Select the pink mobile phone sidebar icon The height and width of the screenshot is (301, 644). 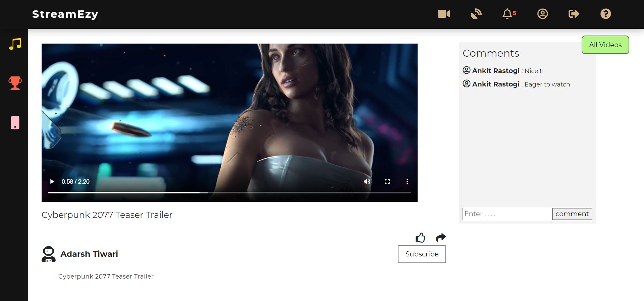[x=15, y=123]
